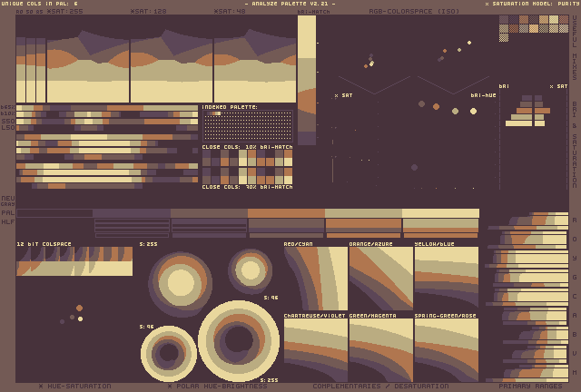This screenshot has height=392, width=581.
Task: Open the Red/Cyan complementary ramp
Action: [x=316, y=279]
